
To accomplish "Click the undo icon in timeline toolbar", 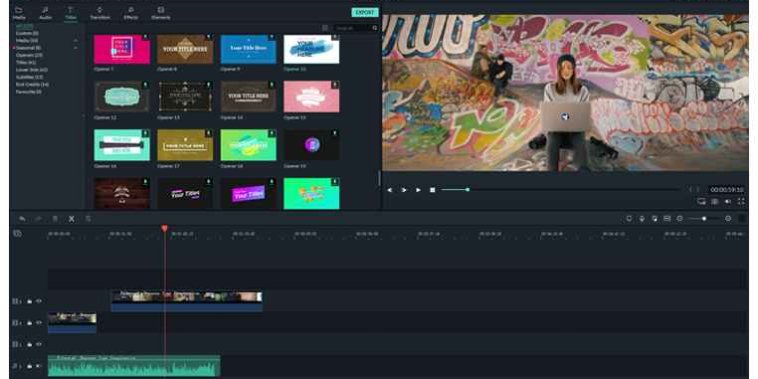I will pyautogui.click(x=22, y=219).
